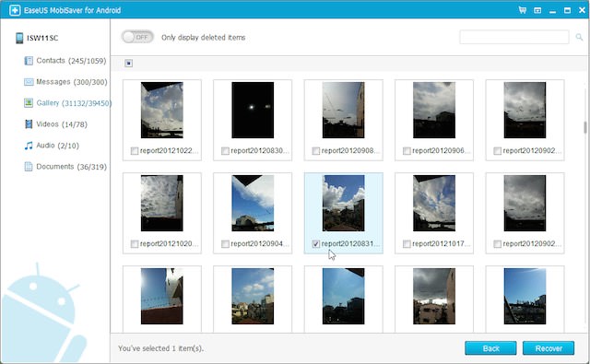Click the shopping cart icon in title bar
The width and height of the screenshot is (590, 364).
point(523,10)
